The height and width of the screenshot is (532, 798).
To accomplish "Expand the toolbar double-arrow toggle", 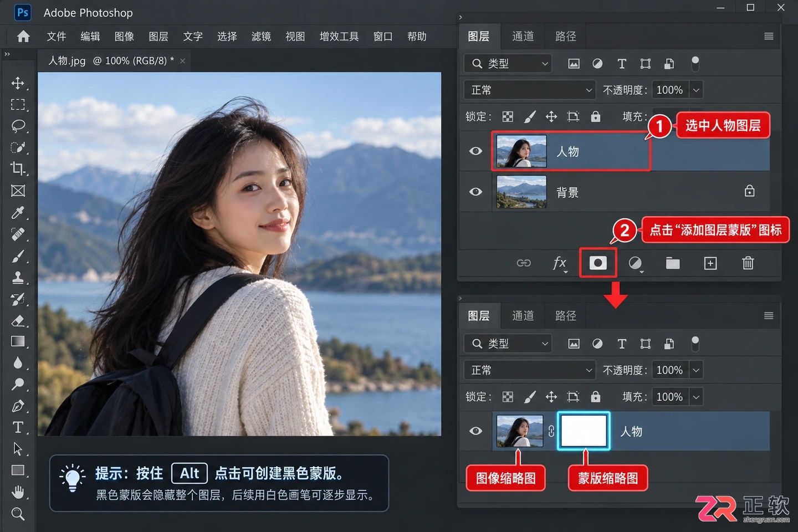I will pos(7,54).
